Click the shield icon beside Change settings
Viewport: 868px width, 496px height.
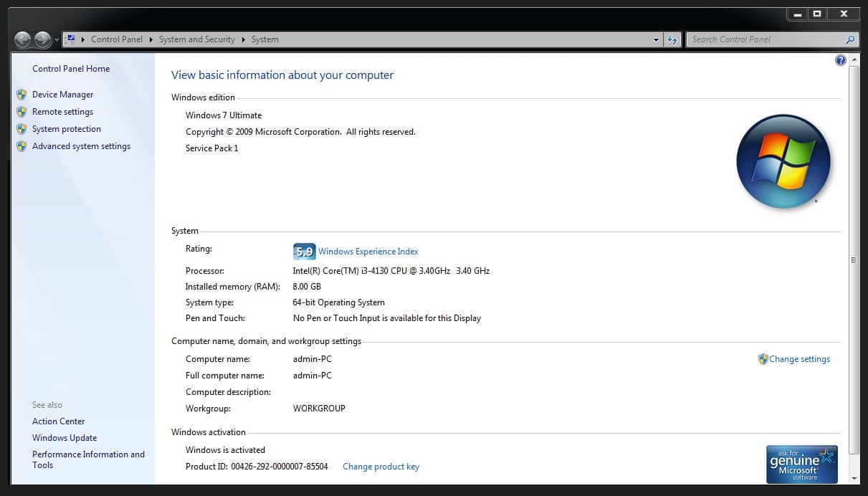763,359
